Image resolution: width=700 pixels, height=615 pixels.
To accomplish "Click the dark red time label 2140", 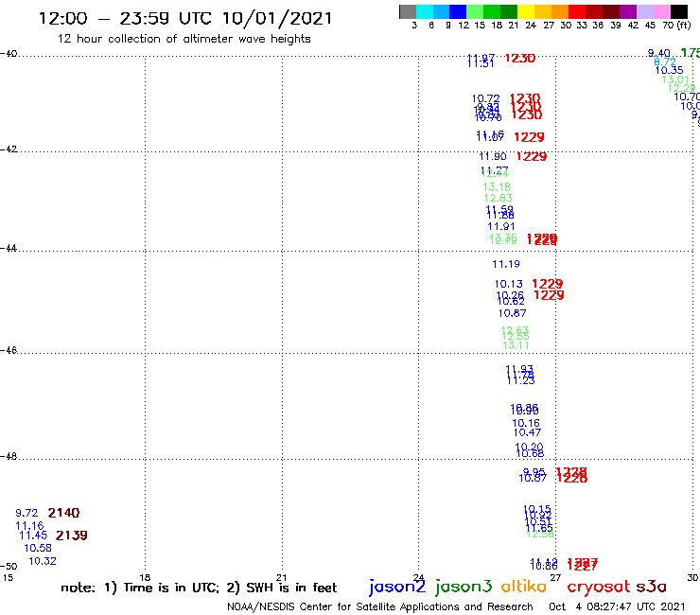I will pyautogui.click(x=63, y=513).
